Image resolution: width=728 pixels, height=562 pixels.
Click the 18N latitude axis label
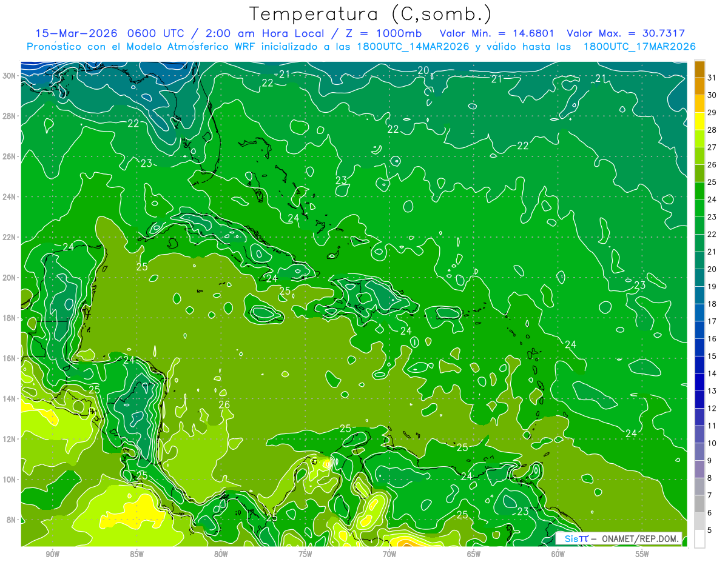[9, 318]
